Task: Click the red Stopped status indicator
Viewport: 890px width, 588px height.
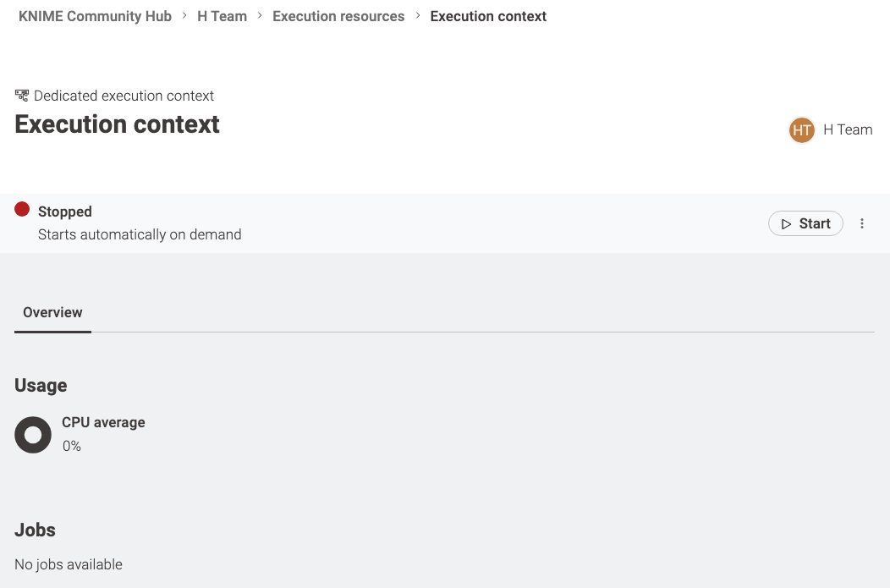Action: [22, 210]
